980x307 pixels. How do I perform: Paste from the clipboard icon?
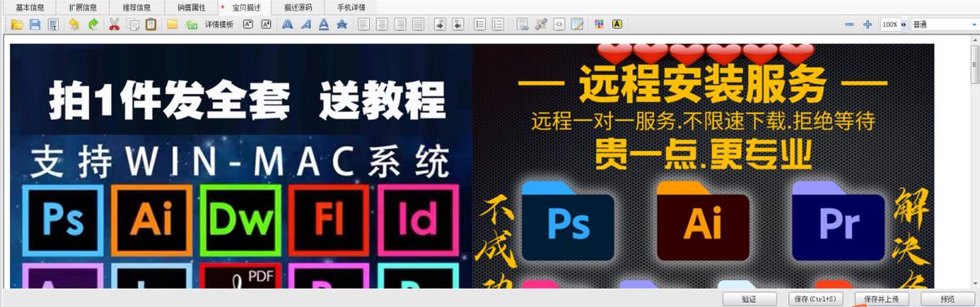(x=151, y=24)
